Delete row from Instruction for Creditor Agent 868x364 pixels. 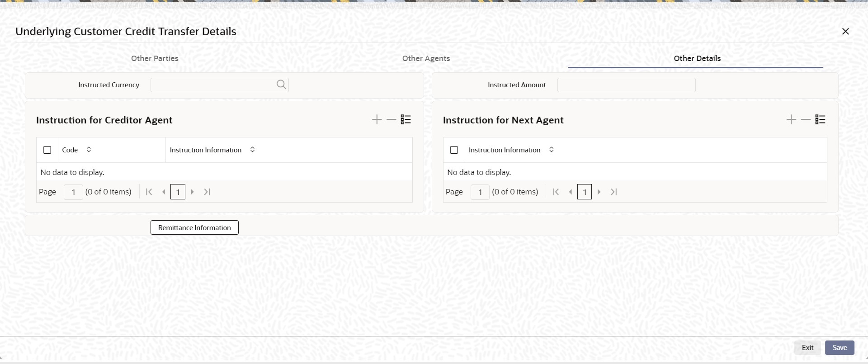[392, 120]
